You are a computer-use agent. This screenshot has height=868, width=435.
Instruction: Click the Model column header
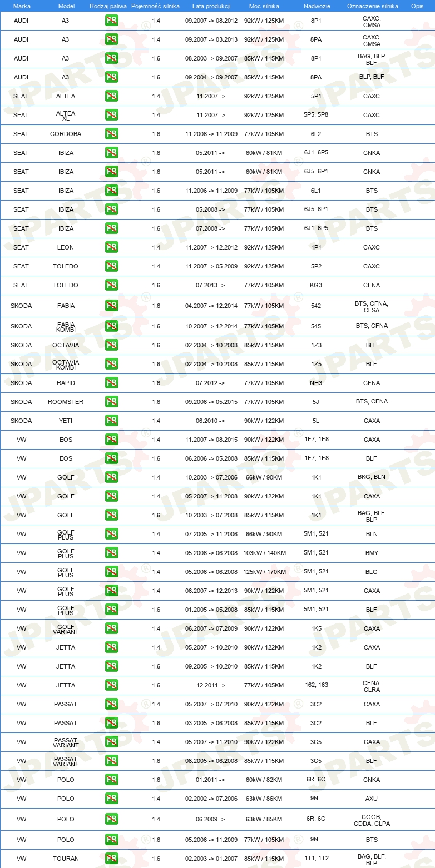pyautogui.click(x=66, y=6)
